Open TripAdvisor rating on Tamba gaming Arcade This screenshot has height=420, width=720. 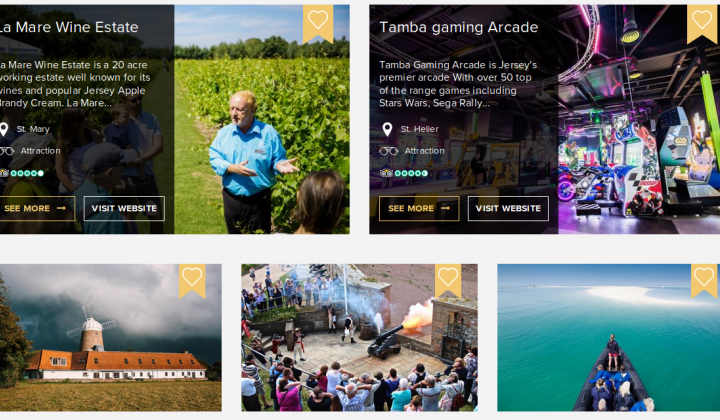(404, 173)
